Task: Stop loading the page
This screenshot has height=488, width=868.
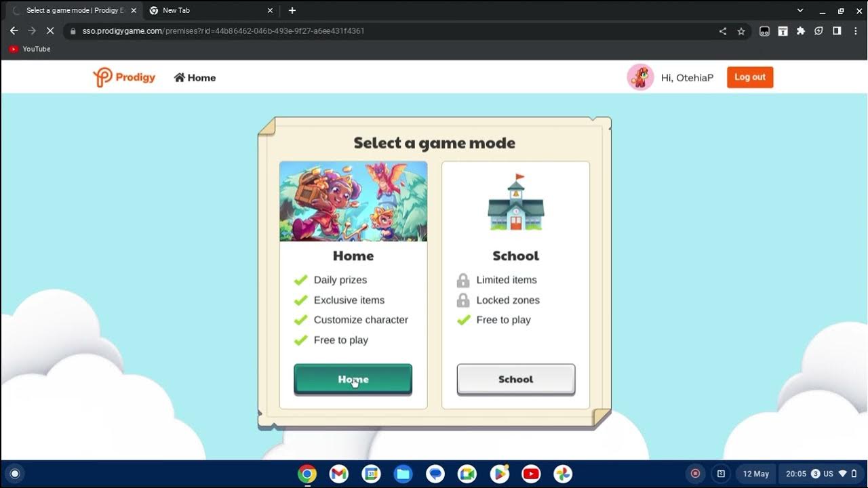Action: [50, 31]
